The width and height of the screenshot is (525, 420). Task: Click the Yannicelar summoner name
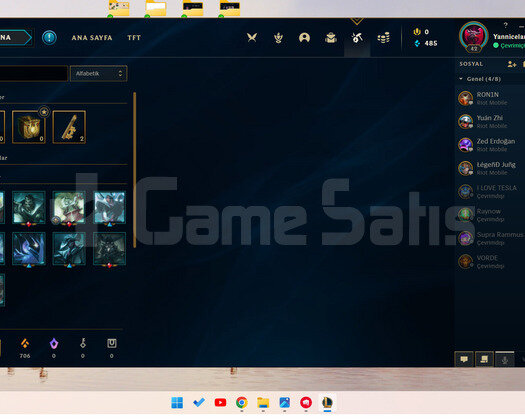coord(509,37)
